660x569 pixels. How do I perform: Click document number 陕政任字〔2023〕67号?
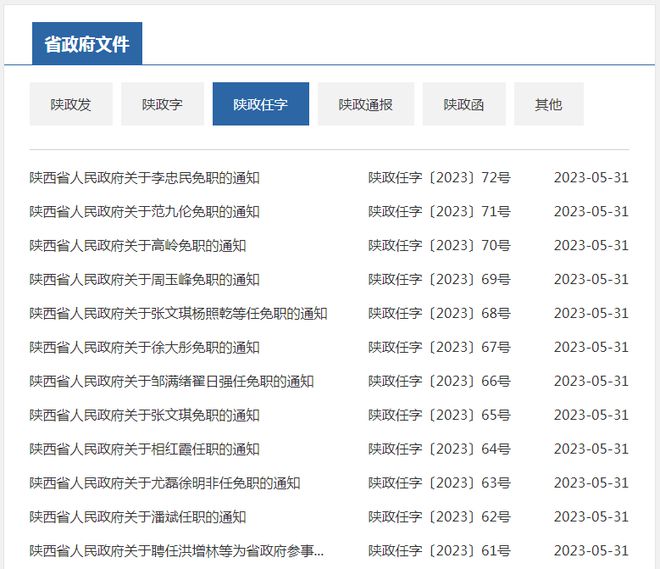(x=439, y=347)
